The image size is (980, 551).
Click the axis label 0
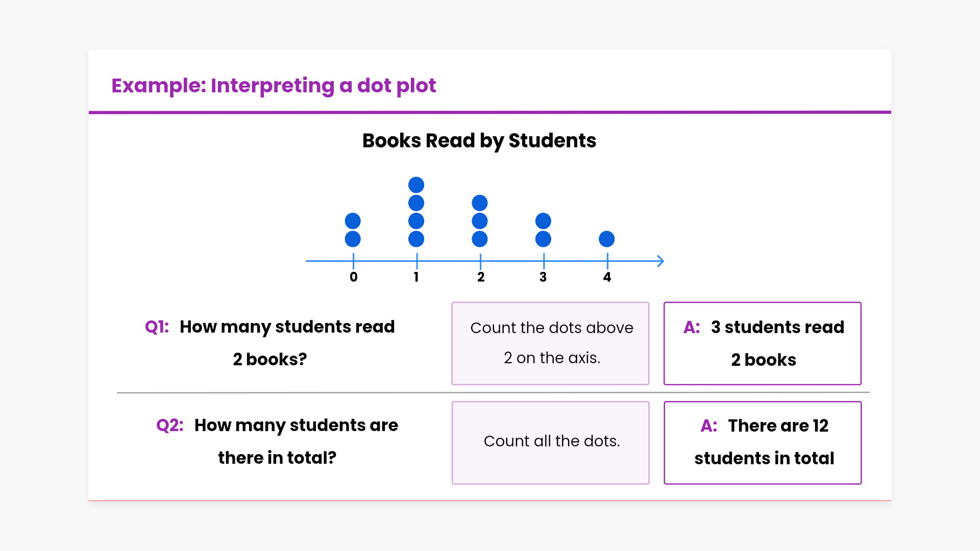pos(353,277)
